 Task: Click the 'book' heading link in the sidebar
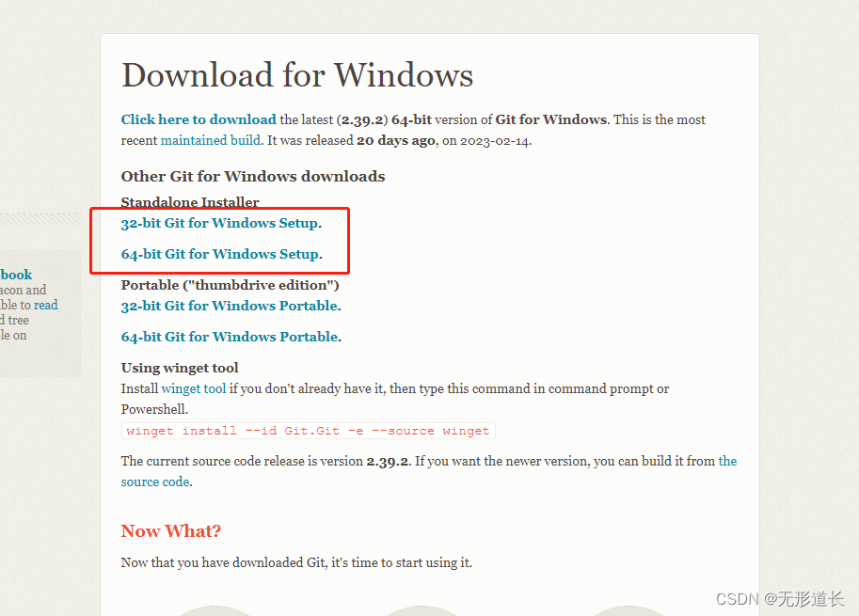(16, 275)
